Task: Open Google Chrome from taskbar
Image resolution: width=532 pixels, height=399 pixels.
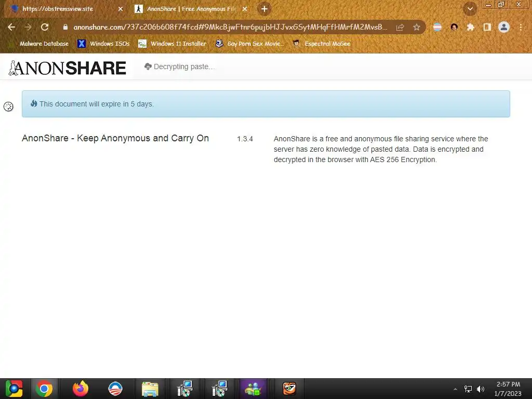Action: point(44,389)
